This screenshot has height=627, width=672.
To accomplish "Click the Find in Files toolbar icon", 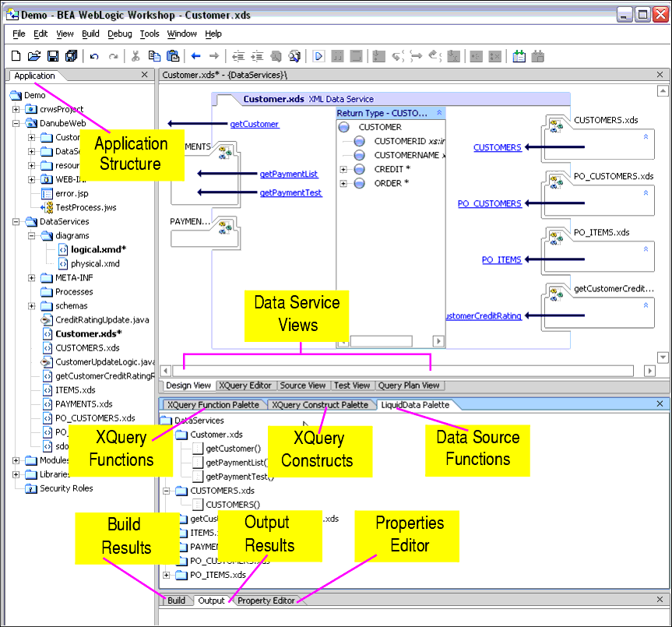I will (x=294, y=56).
